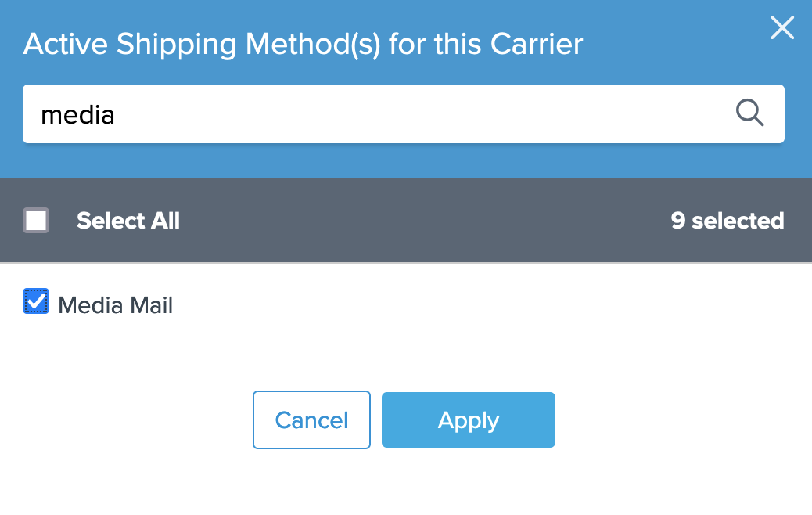The height and width of the screenshot is (515, 812).
Task: Uncheck the Media Mail checkbox
Action: [x=36, y=301]
